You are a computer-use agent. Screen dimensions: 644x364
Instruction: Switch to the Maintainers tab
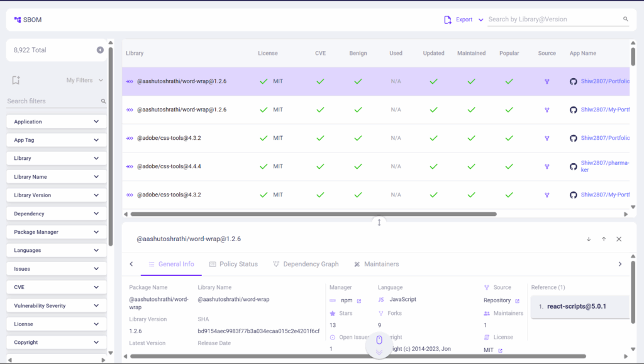tap(376, 264)
